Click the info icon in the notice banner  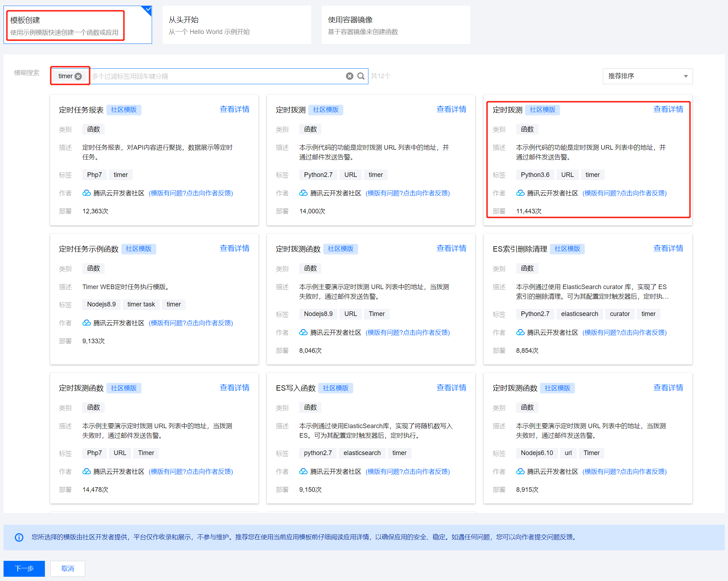pos(19,537)
